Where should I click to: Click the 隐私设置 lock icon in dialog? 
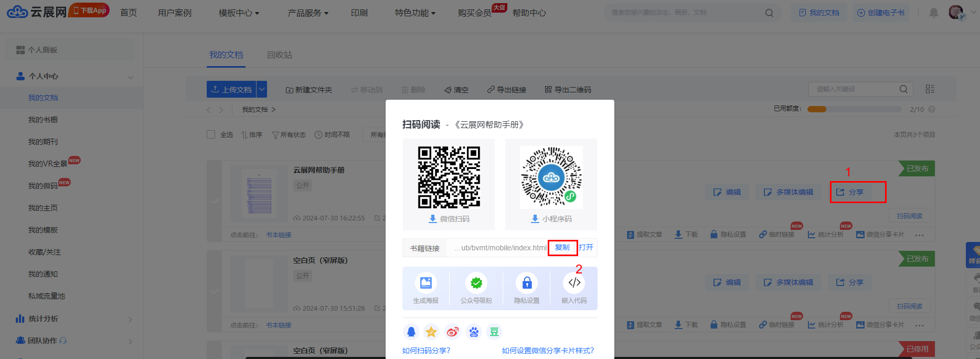point(527,283)
